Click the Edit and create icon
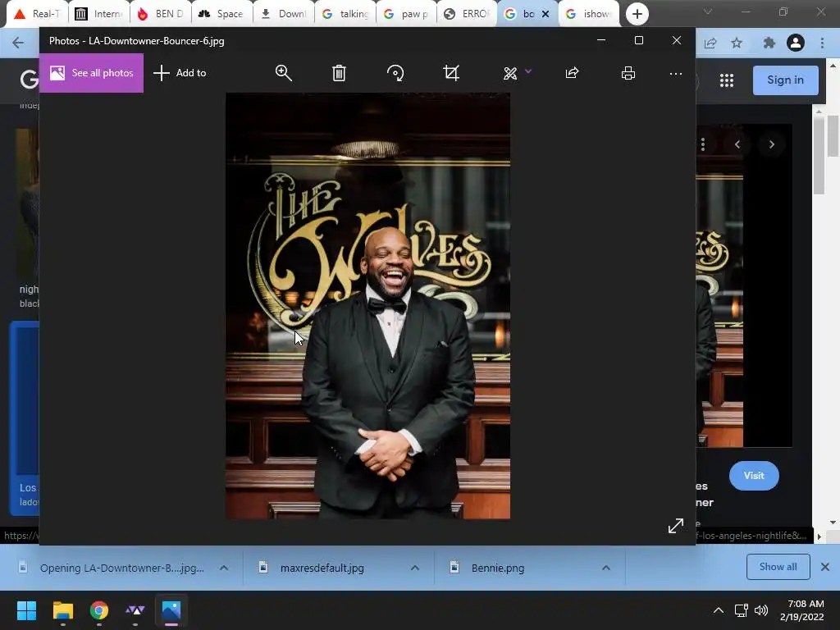 tap(510, 73)
